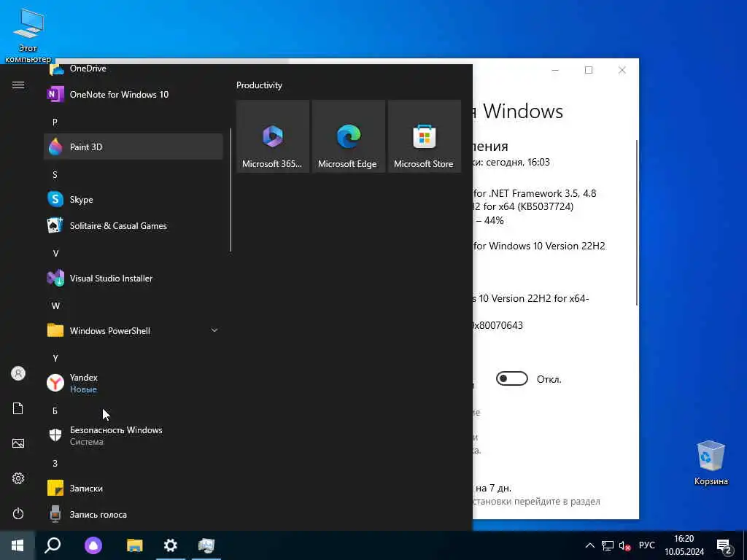The image size is (747, 560).
Task: Open the Notification center icon
Action: [724, 546]
